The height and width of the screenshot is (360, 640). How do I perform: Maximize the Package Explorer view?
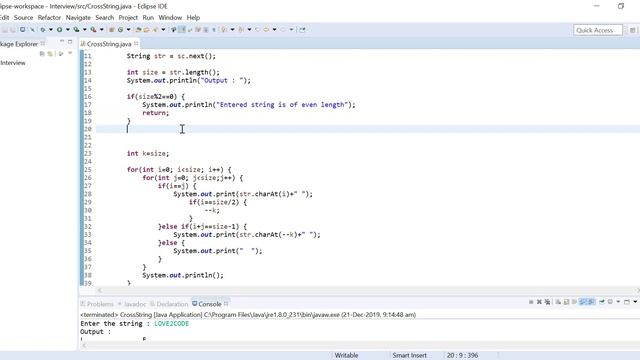click(70, 42)
